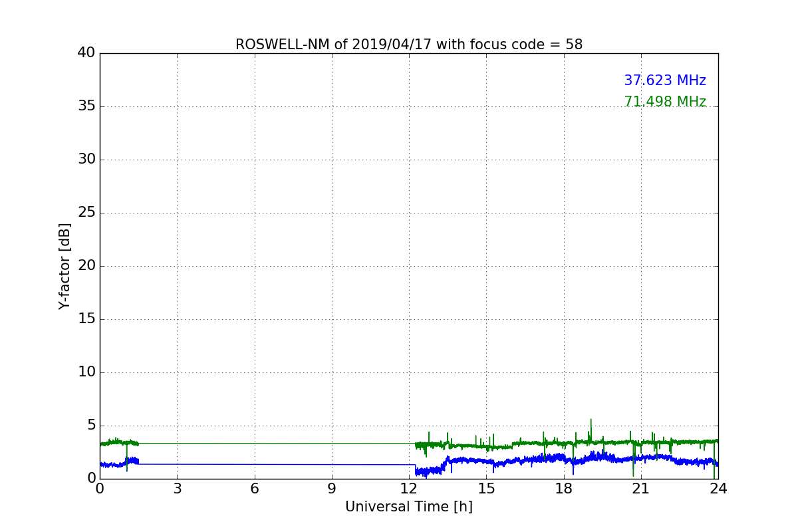Image resolution: width=798 pixels, height=532 pixels.
Task: Click the Universal Time [h] axis label
Action: pos(409,507)
